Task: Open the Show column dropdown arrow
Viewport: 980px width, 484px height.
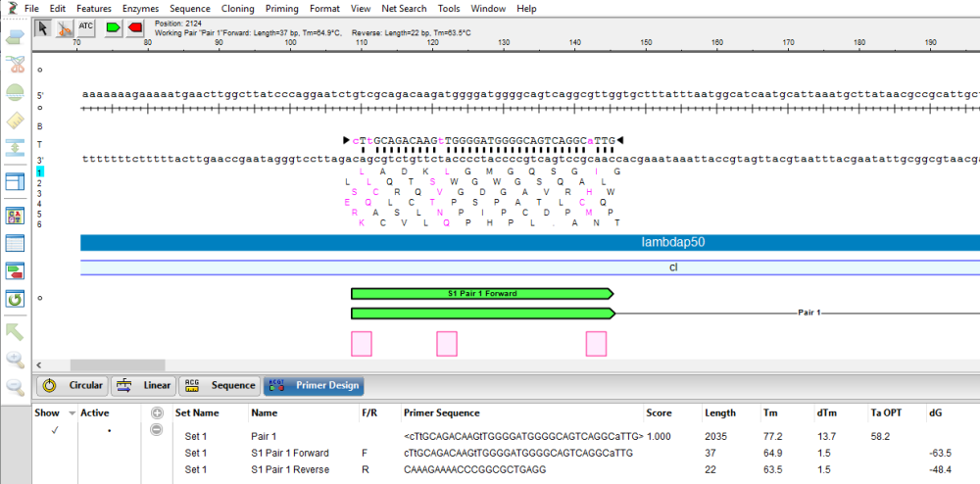Action: pos(72,413)
